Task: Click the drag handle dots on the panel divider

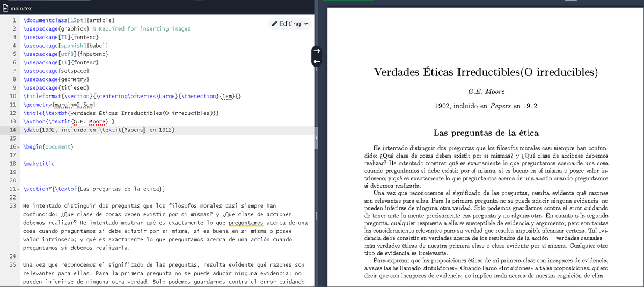Action: pyautogui.click(x=317, y=215)
